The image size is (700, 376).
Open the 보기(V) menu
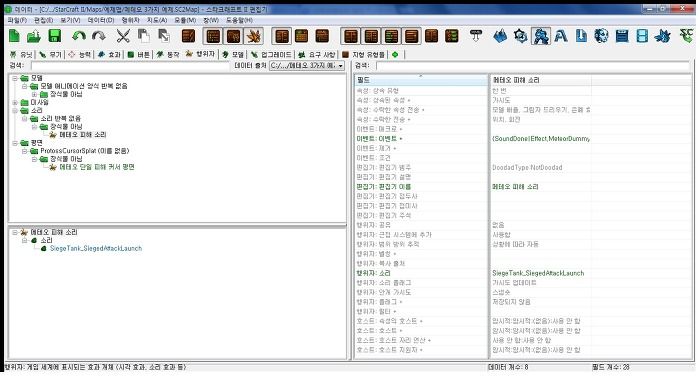click(x=70, y=21)
